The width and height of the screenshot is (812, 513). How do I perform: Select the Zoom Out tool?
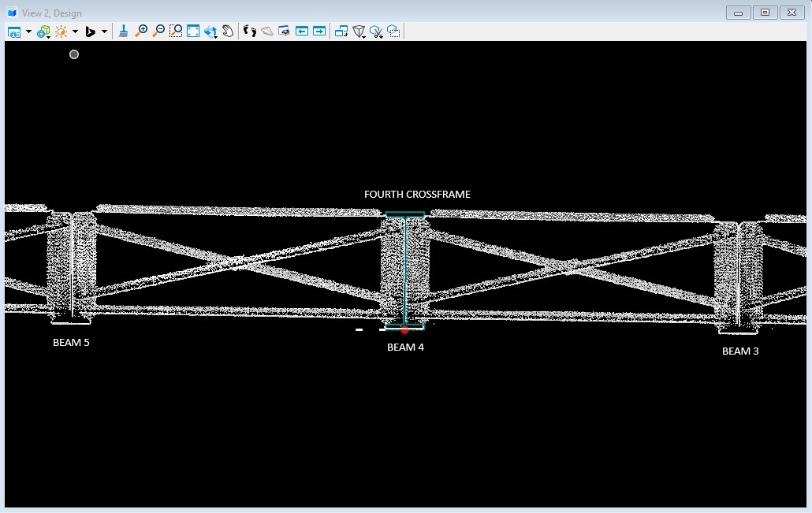tap(158, 31)
